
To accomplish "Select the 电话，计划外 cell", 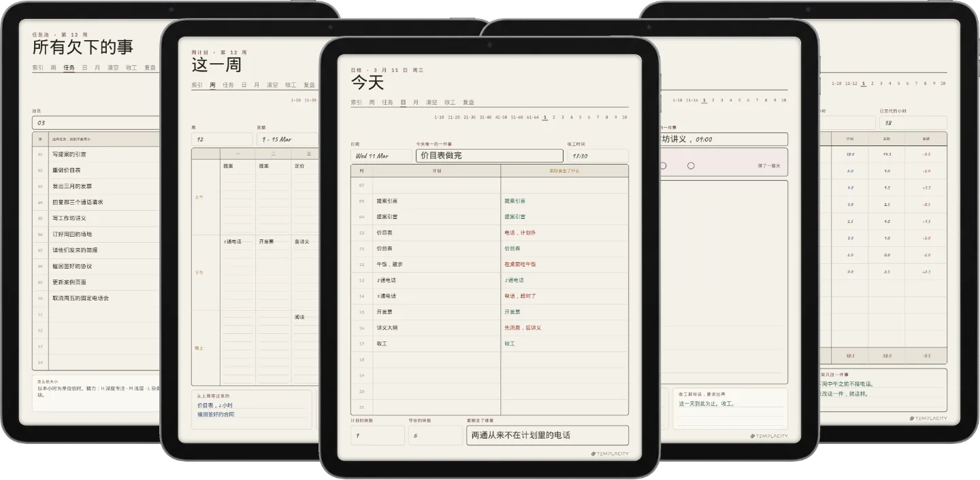I will pyautogui.click(x=564, y=233).
